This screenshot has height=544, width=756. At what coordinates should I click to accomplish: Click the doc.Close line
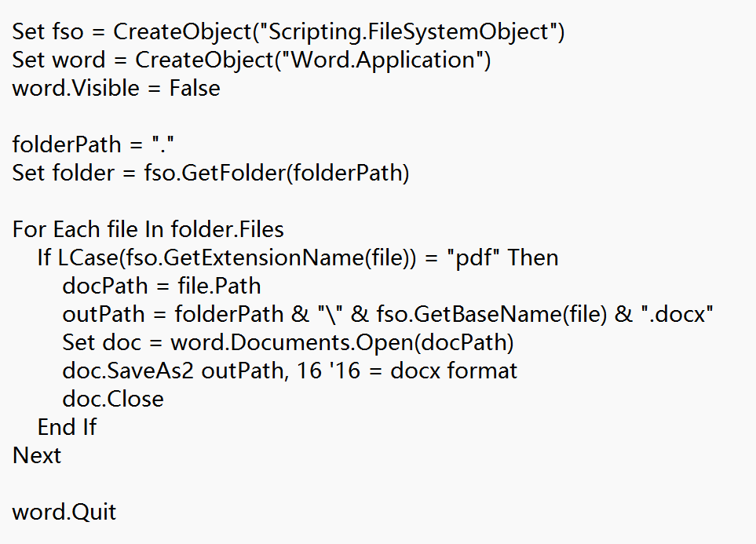(113, 400)
